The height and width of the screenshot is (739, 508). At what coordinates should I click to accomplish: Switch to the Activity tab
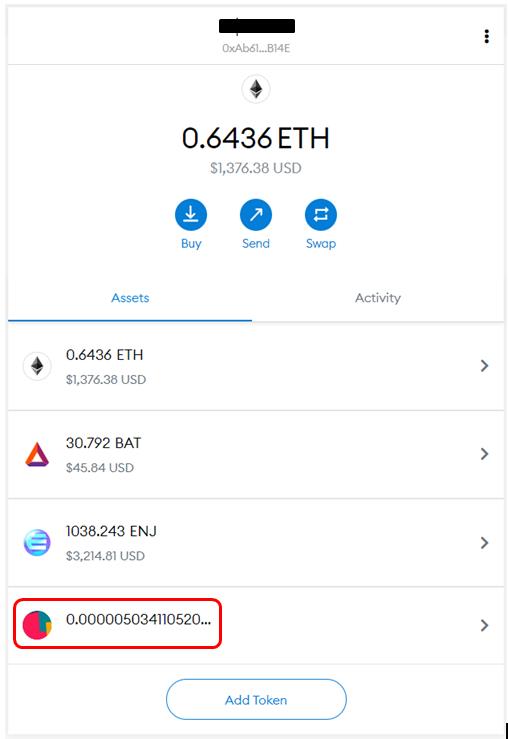[x=378, y=298]
